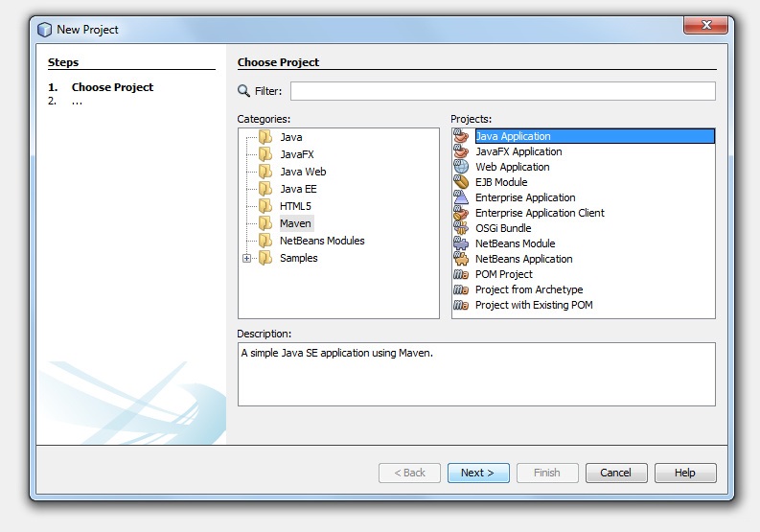Click the JavaFX category folder icon
The image size is (760, 532).
pyautogui.click(x=265, y=154)
